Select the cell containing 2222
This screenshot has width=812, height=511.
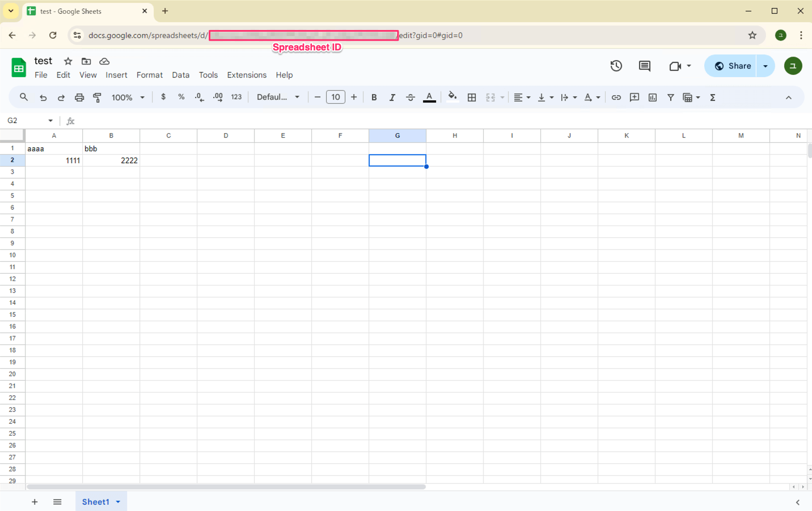click(x=111, y=160)
